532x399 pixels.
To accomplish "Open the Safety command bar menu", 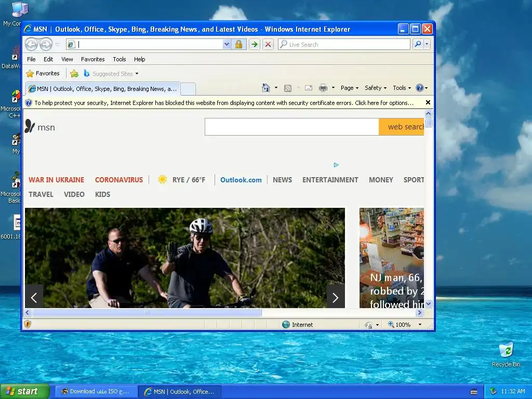I will coord(375,88).
